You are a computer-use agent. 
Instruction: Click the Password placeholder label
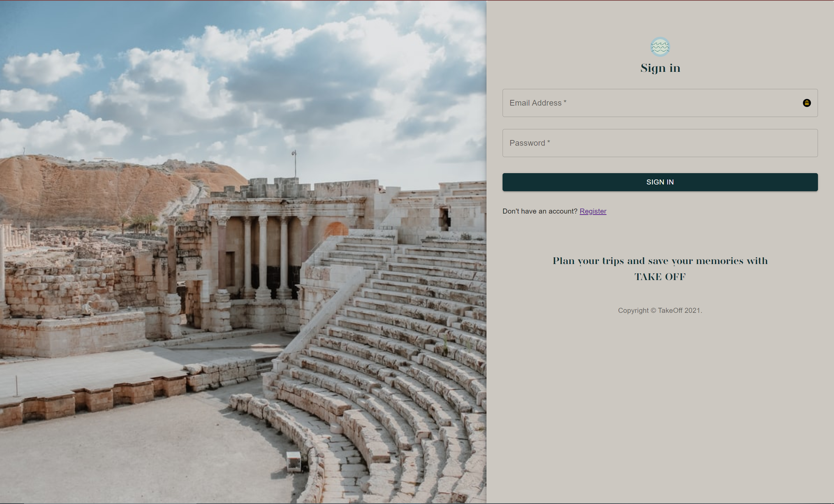click(529, 143)
